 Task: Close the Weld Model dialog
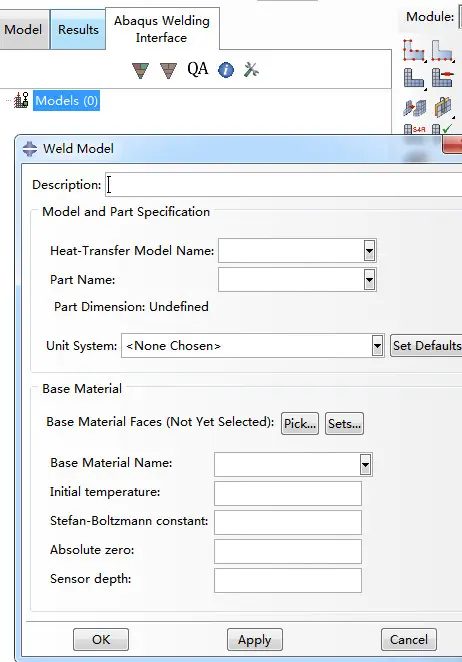[x=453, y=145]
